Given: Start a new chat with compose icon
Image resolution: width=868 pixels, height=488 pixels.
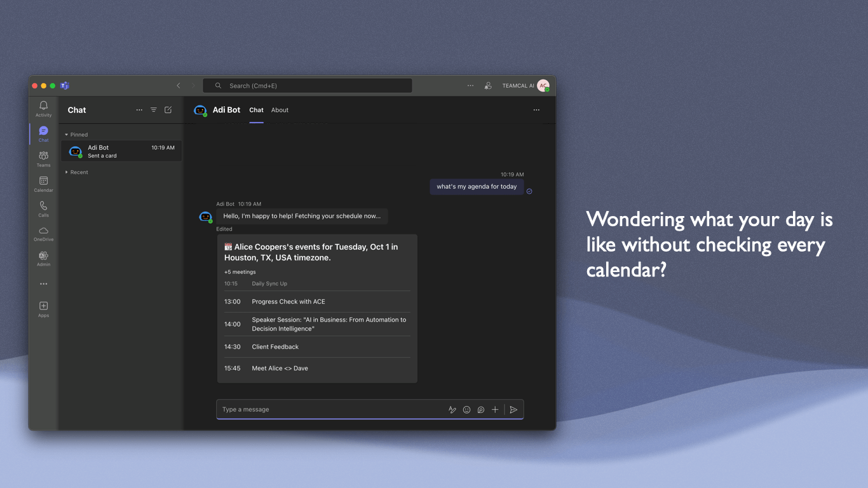Looking at the screenshot, I should coord(168,110).
